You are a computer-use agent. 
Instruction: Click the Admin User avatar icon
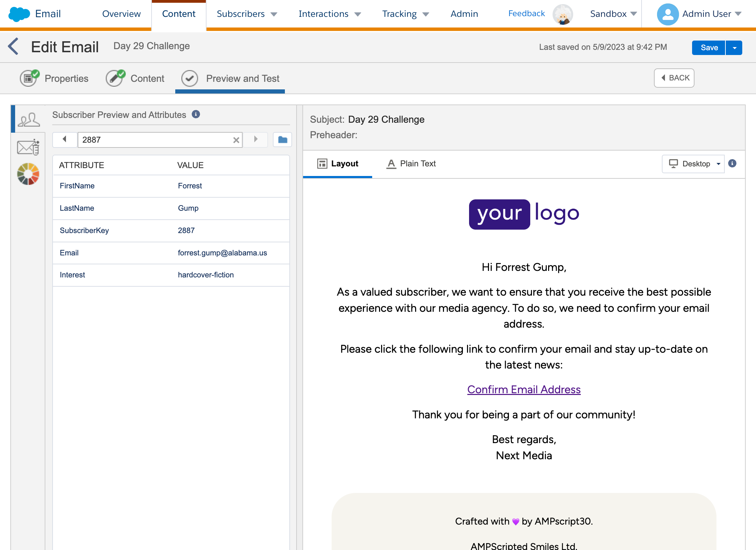667,14
